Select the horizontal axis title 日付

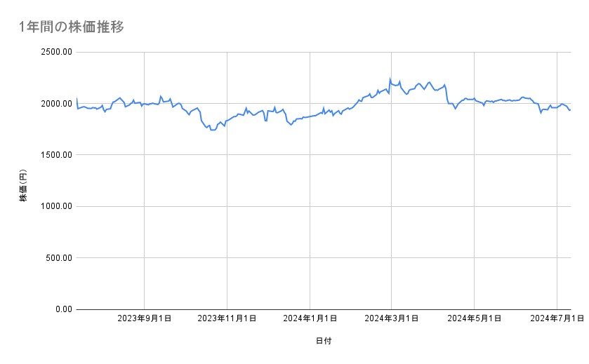coord(324,342)
